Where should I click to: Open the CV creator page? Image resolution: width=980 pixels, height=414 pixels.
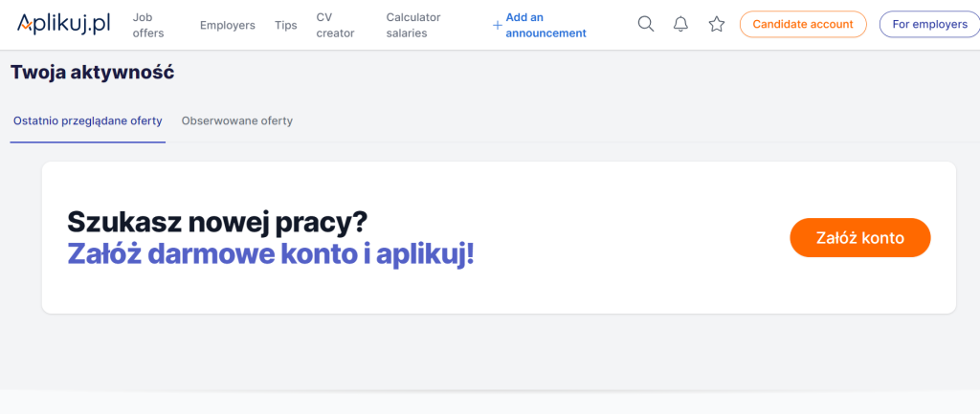335,25
